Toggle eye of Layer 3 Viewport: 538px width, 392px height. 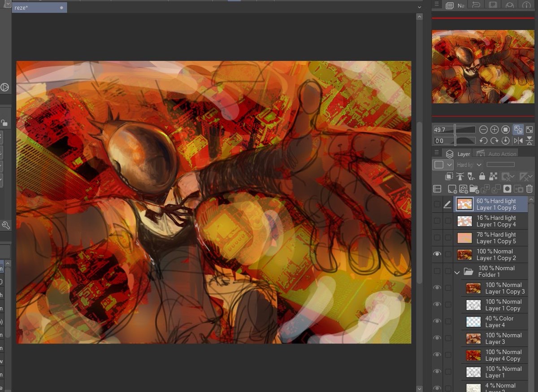pos(437,338)
